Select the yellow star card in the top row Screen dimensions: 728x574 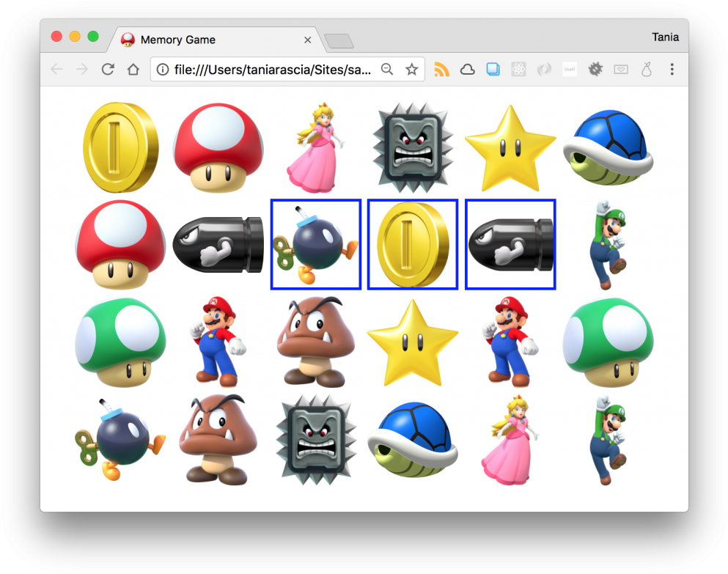click(510, 147)
